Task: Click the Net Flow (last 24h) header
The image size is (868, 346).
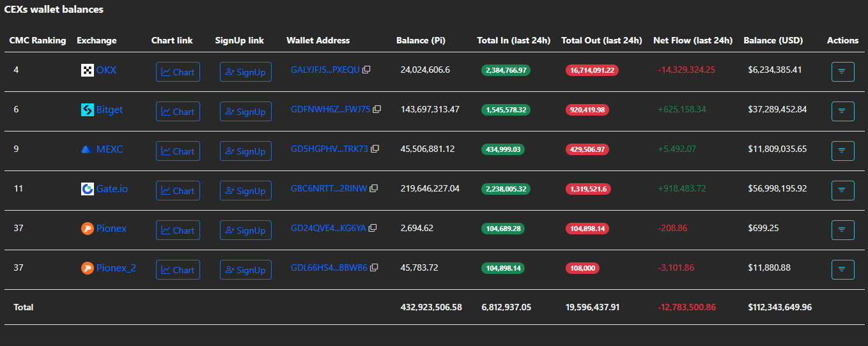Action: click(x=693, y=40)
